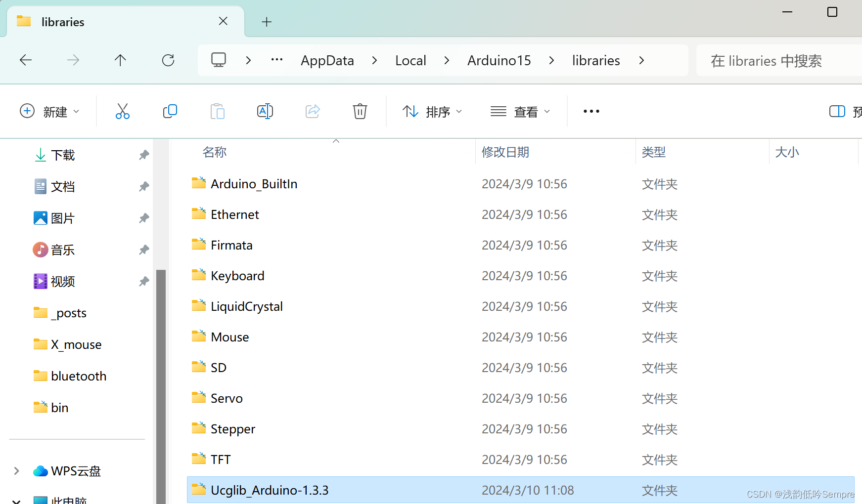Refresh the current folder view
The height and width of the screenshot is (504, 862).
168,60
